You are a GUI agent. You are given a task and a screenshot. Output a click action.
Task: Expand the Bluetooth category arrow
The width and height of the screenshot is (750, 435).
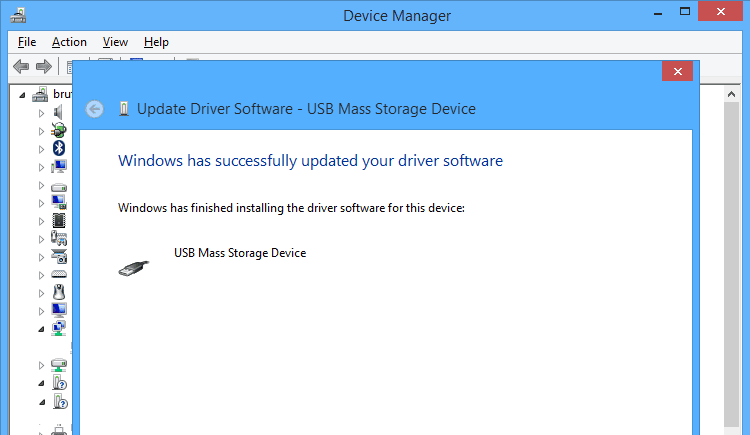point(42,148)
